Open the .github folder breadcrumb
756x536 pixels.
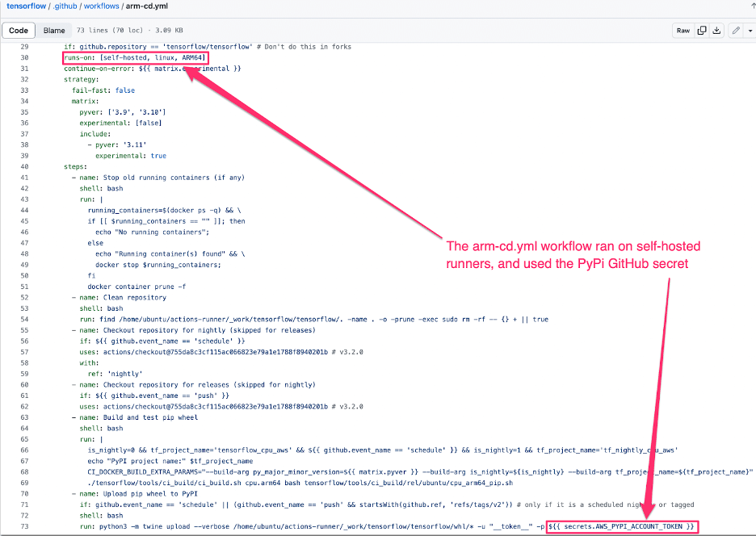tap(65, 6)
